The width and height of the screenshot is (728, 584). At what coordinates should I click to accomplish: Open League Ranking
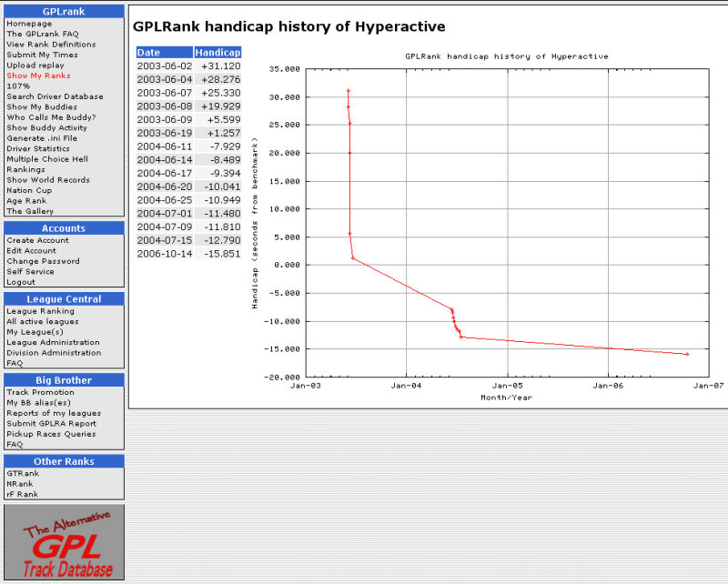pos(40,311)
